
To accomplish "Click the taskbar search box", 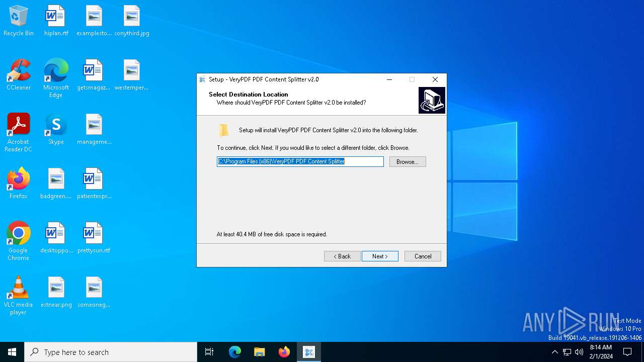I will pyautogui.click(x=111, y=352).
